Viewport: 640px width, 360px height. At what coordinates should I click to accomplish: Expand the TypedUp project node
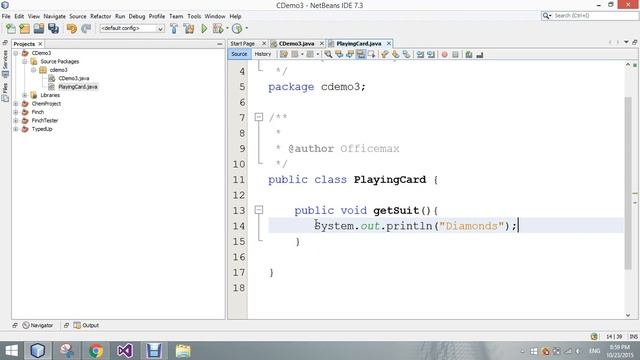pos(16,129)
